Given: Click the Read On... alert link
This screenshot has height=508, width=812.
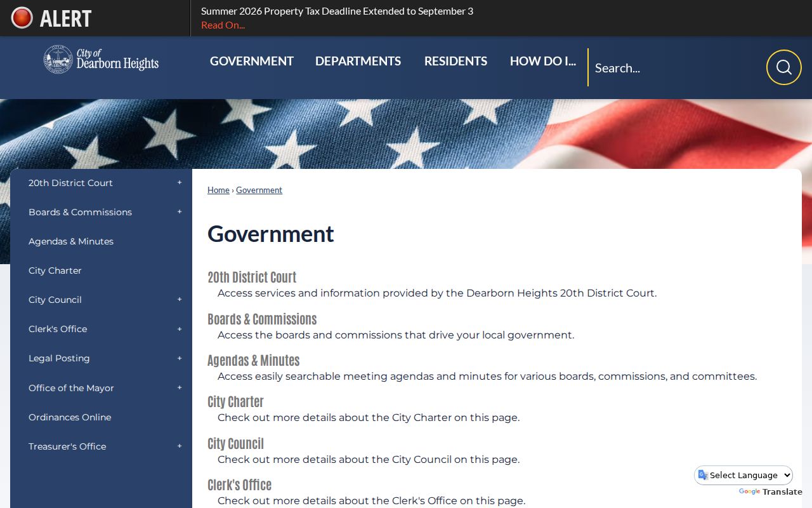Looking at the screenshot, I should [x=223, y=25].
